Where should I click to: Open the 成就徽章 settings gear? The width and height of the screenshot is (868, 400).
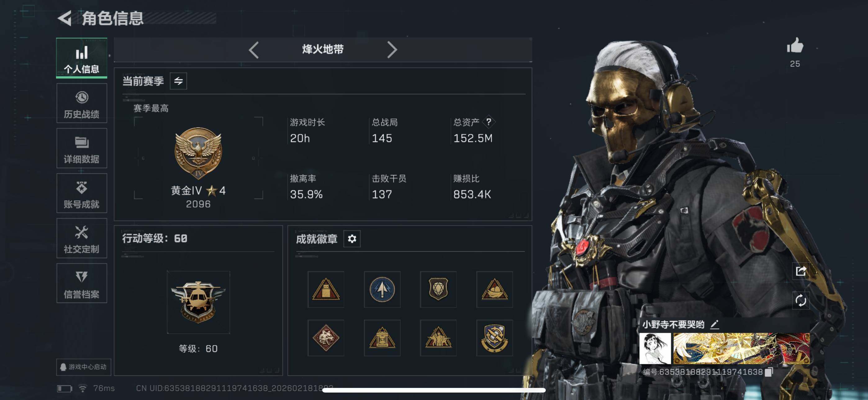(352, 239)
